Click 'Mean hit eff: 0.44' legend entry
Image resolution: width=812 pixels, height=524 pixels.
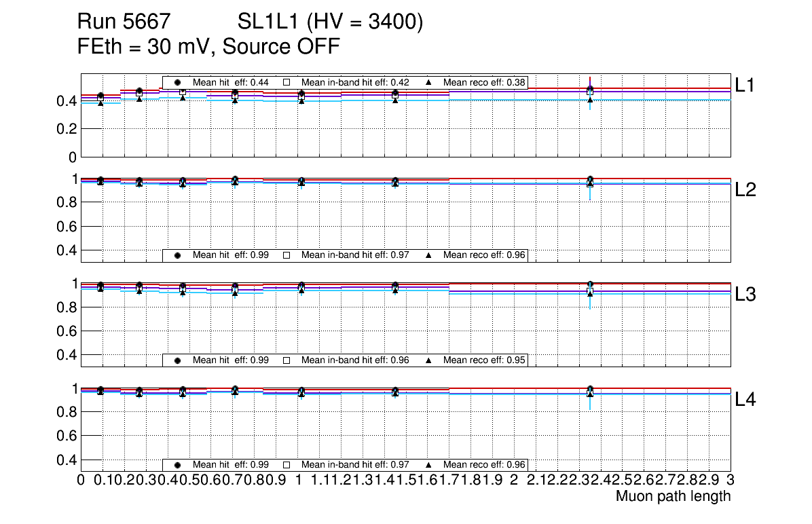tap(231, 83)
